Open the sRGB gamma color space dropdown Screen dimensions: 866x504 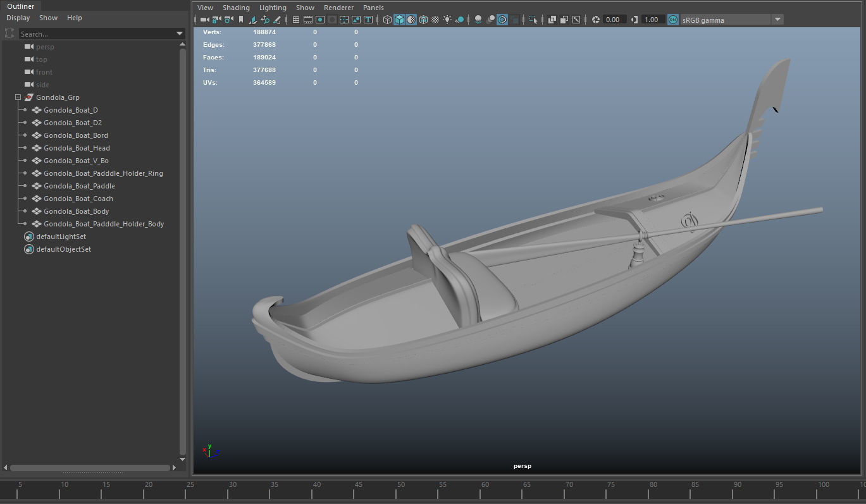[732, 20]
